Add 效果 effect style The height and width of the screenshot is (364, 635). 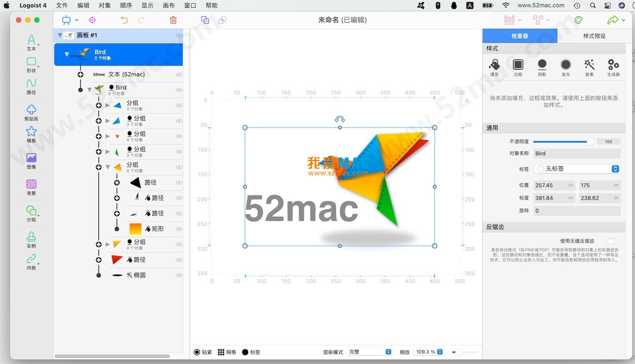[590, 67]
